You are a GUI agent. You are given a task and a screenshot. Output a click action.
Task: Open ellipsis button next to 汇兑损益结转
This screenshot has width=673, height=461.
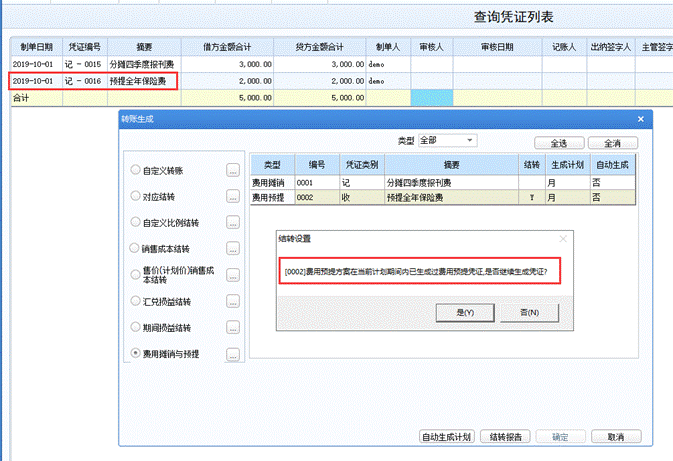point(233,301)
